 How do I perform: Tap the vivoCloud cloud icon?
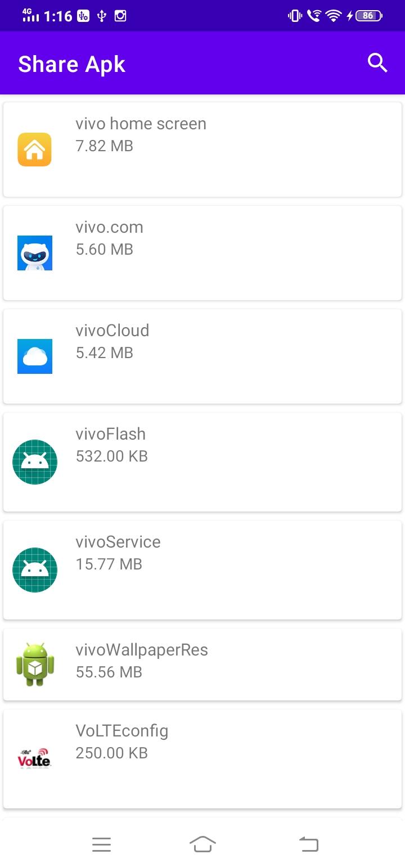pos(35,356)
